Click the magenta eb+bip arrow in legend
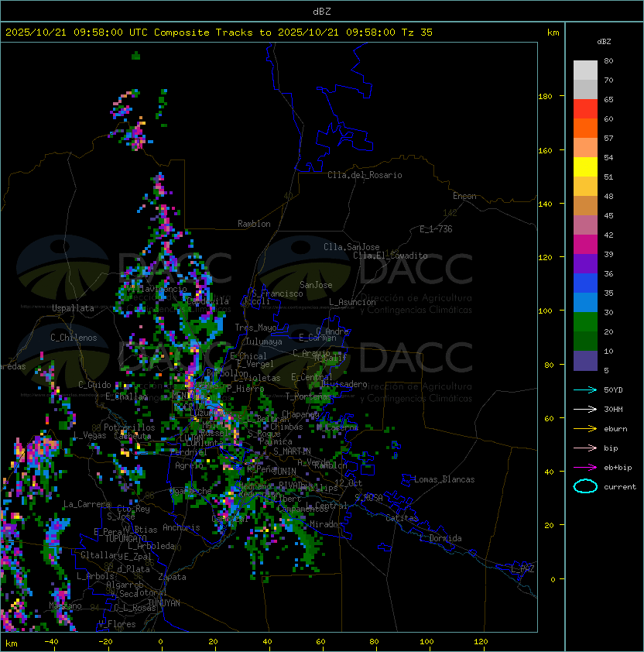Screen dimensions: 644x652 pos(585,468)
